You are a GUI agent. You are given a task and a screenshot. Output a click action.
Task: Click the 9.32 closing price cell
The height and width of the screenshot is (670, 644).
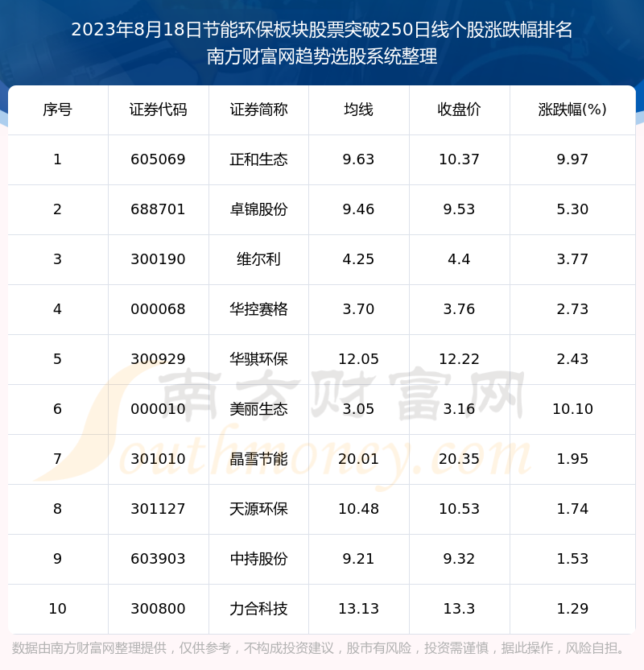459,560
